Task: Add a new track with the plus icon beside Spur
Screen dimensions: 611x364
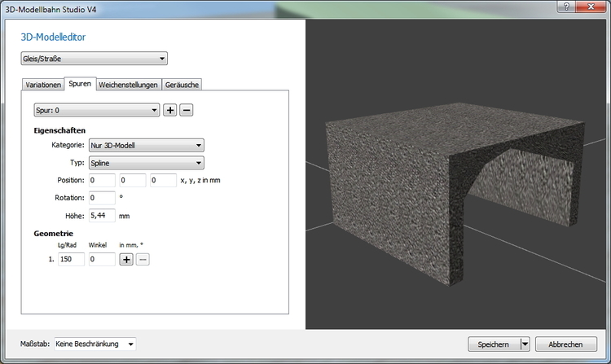Action: pos(170,110)
